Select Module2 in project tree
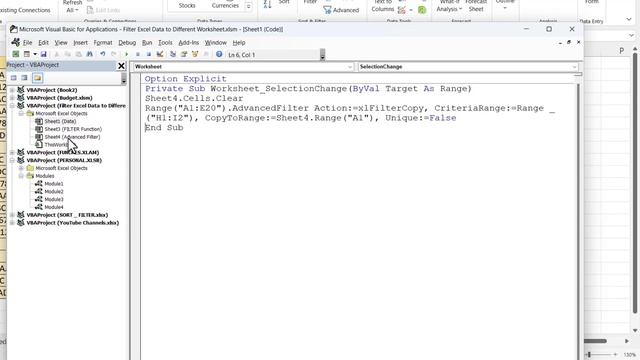This screenshot has width=640, height=360. [54, 191]
